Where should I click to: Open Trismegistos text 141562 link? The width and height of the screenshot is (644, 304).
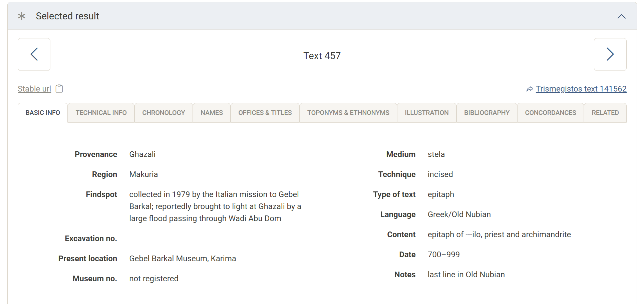click(x=581, y=89)
